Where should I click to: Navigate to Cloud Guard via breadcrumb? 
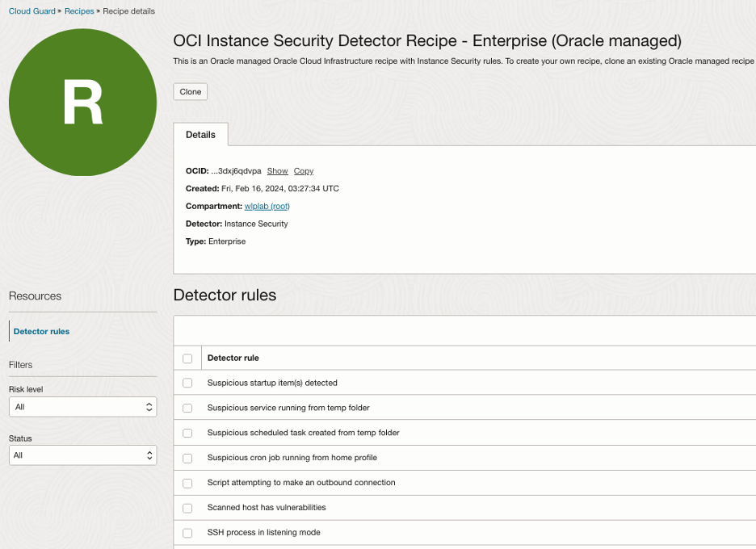32,10
